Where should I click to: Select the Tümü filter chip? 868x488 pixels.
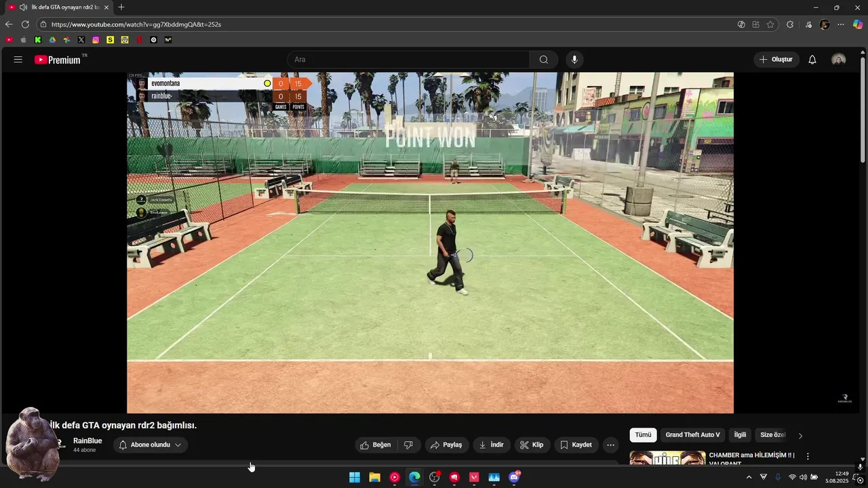tap(643, 435)
